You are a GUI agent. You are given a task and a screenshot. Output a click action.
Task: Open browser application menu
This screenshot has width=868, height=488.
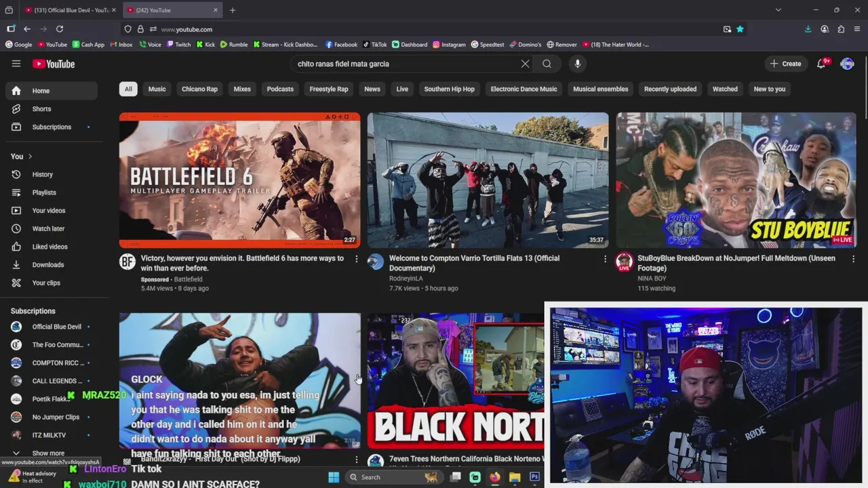click(x=857, y=29)
